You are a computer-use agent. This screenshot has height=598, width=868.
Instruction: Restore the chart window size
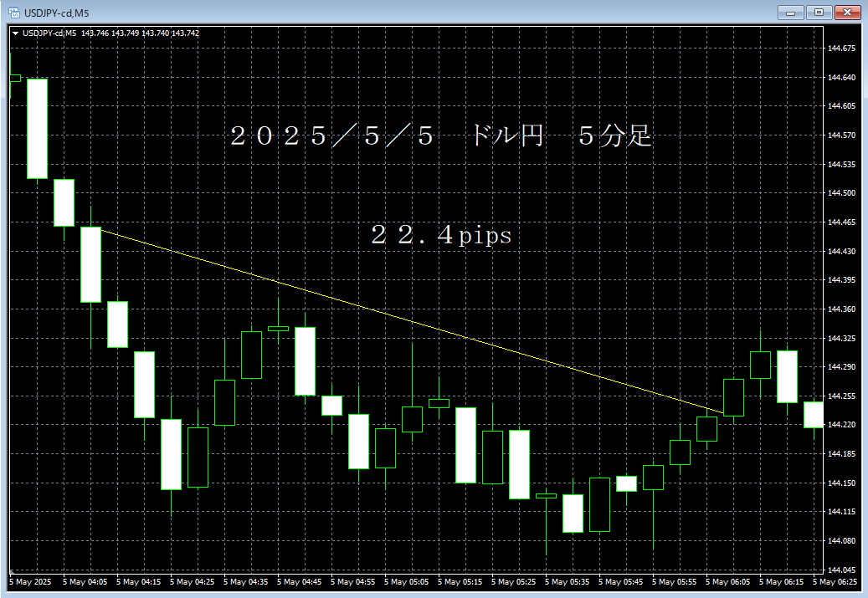pyautogui.click(x=819, y=13)
